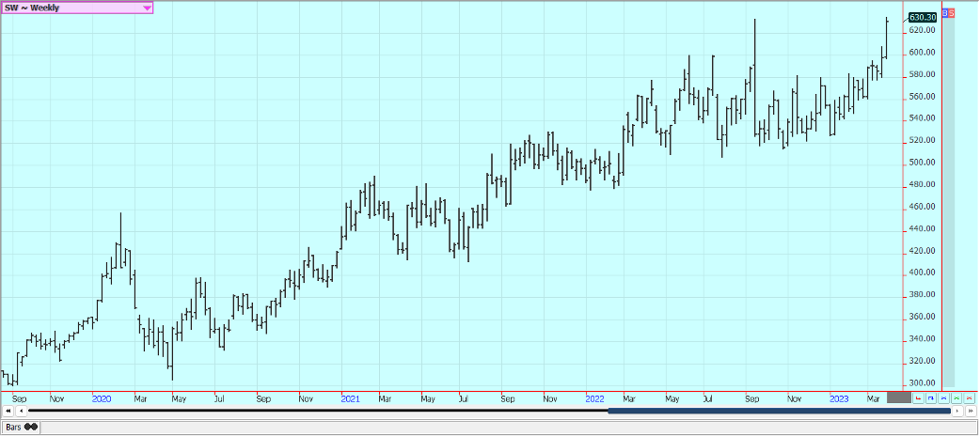Jump to latest data with double-right arrow
980x436 pixels.
pyautogui.click(x=971, y=411)
